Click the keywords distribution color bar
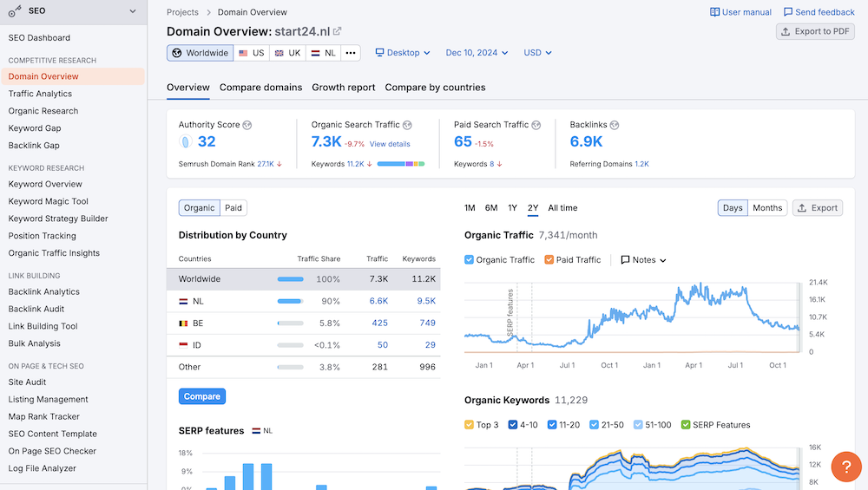Viewport: 868px width, 490px height. click(x=400, y=164)
